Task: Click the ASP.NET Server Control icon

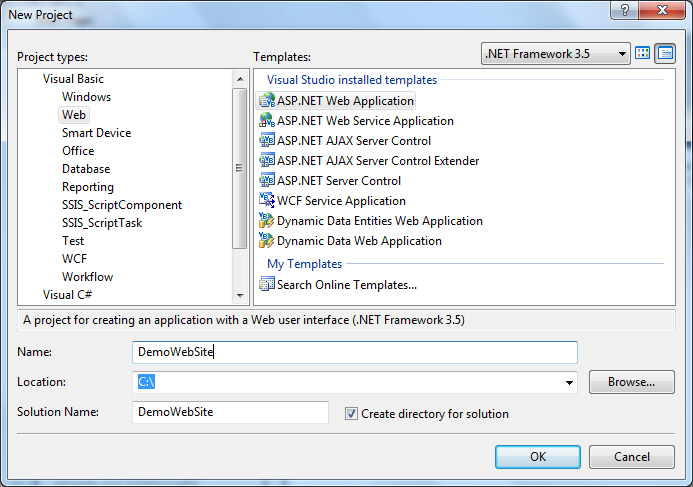Action: [267, 180]
